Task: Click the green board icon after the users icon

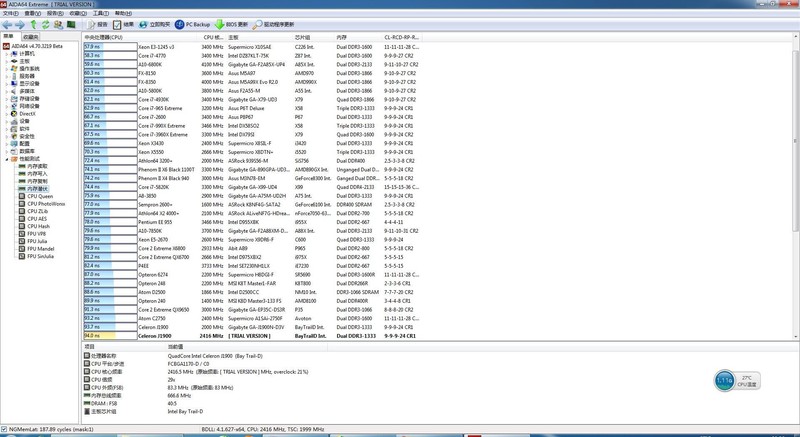Action: coord(71,24)
